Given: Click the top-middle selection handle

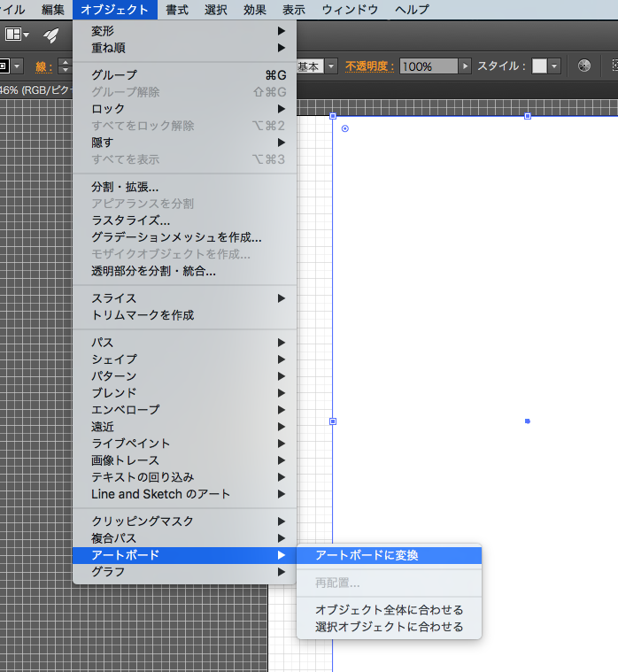Looking at the screenshot, I should (x=528, y=116).
